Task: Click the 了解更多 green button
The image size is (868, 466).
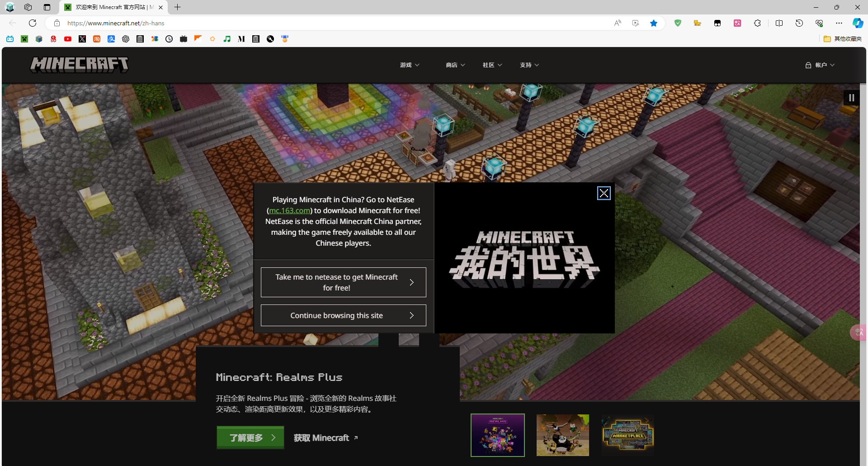Action: click(x=250, y=437)
